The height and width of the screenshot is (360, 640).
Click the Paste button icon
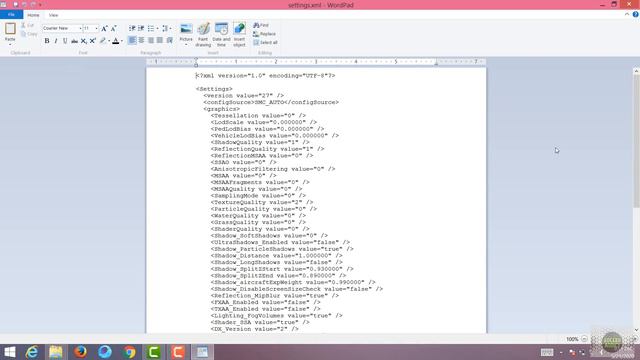click(x=10, y=29)
